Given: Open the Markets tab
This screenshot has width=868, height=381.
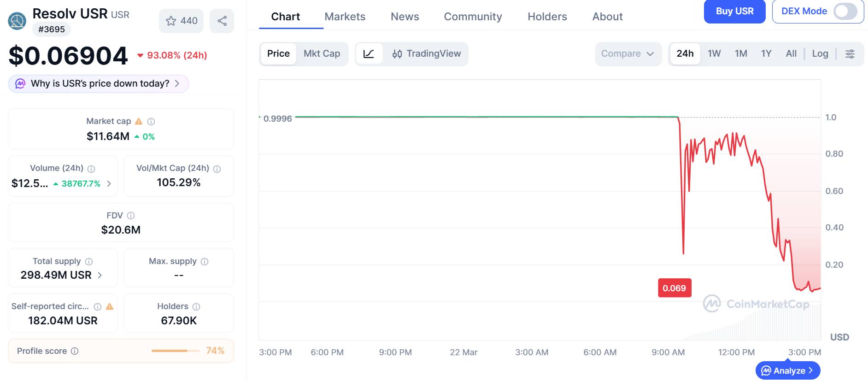Looking at the screenshot, I should tap(345, 17).
